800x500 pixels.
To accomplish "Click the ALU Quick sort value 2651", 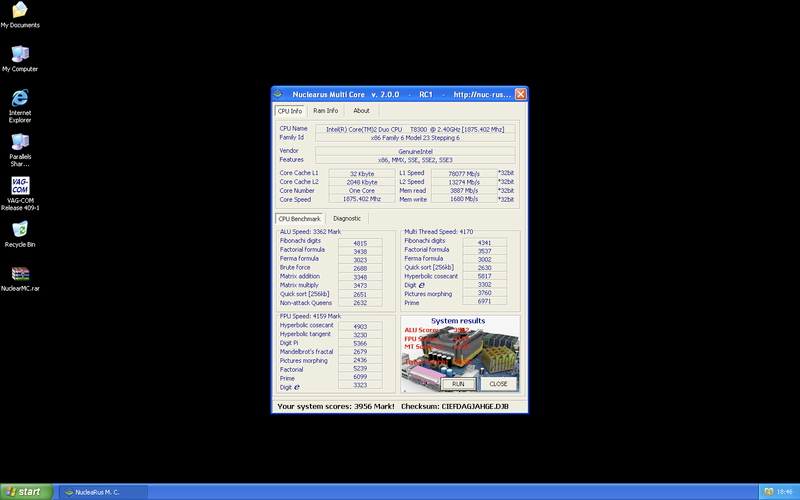I will tap(360, 294).
